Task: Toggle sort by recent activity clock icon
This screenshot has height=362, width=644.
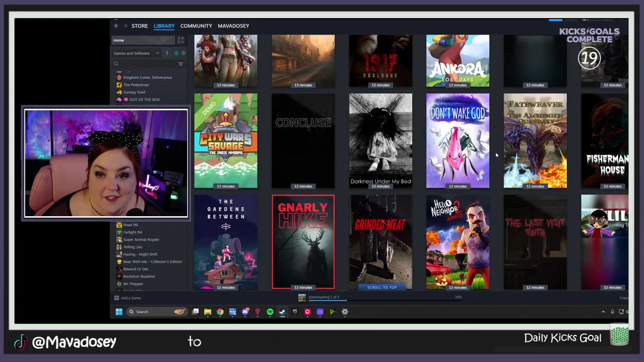Action: pos(176,53)
